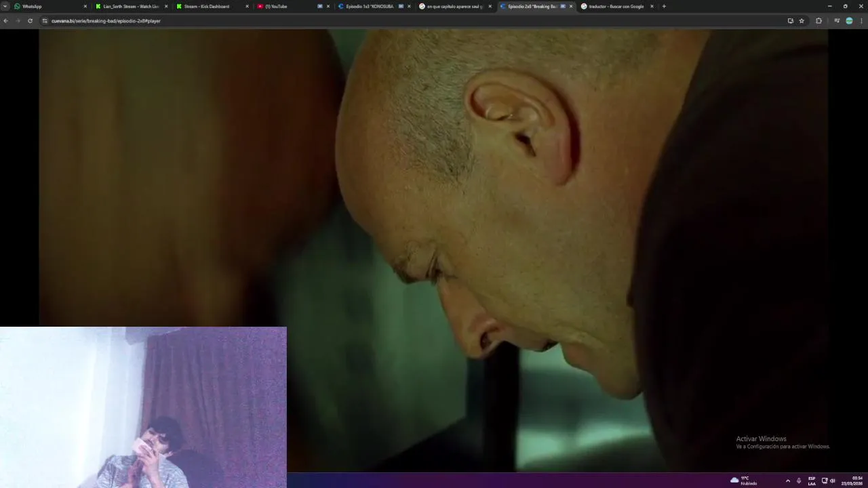Select the Episodio 2x8 Breaking Bad tab
This screenshot has height=488, width=868.
(x=535, y=6)
